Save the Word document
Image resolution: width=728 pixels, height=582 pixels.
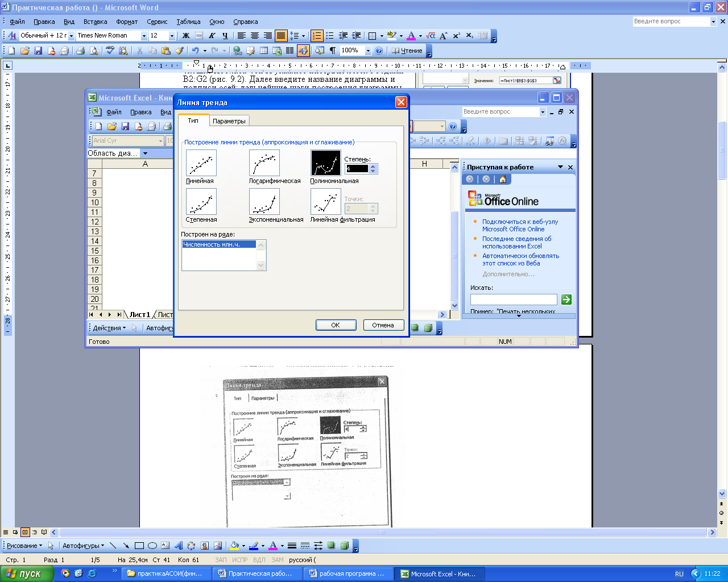(38, 51)
